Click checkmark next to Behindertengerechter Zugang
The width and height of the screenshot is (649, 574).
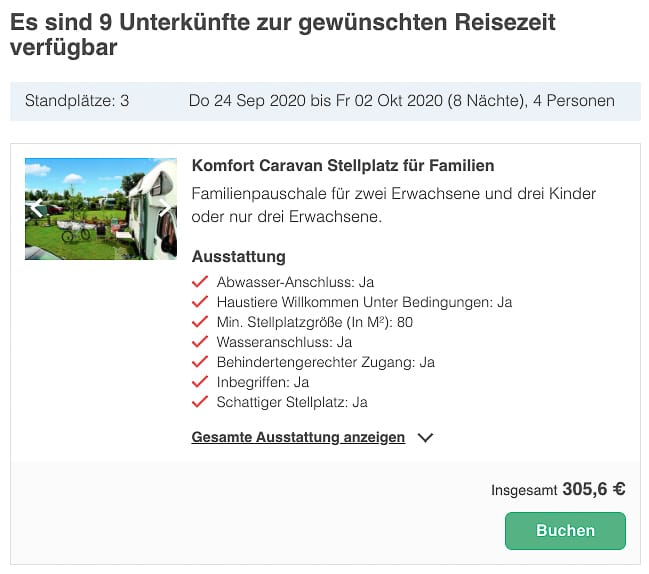click(200, 362)
